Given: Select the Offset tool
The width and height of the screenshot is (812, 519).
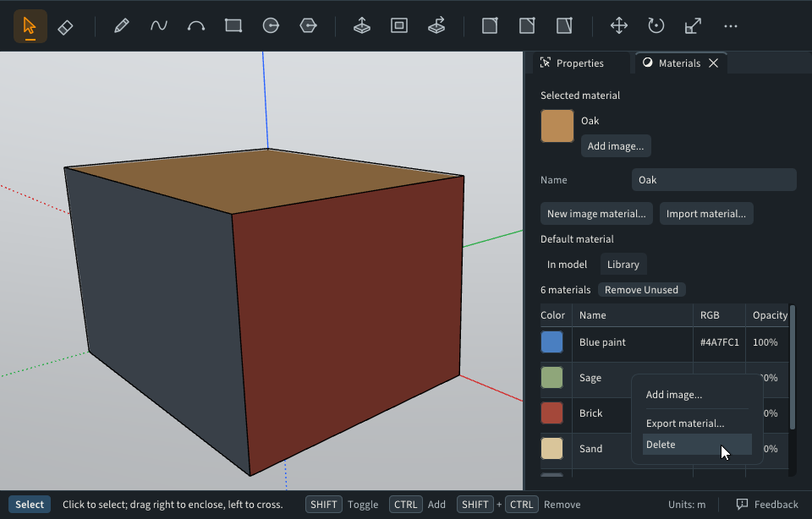Looking at the screenshot, I should point(399,26).
